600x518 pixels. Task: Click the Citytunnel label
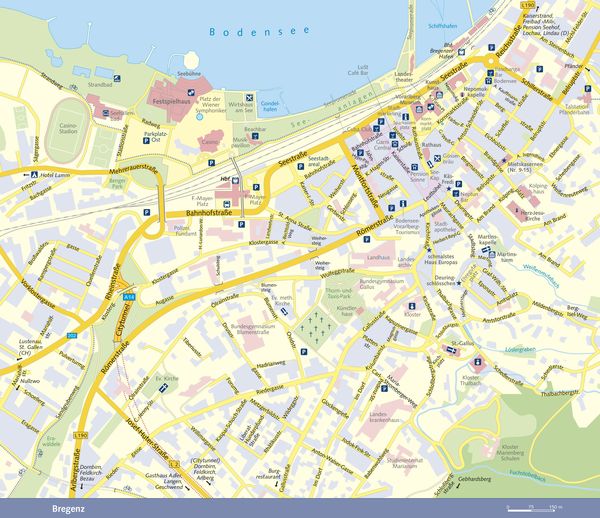click(x=120, y=321)
